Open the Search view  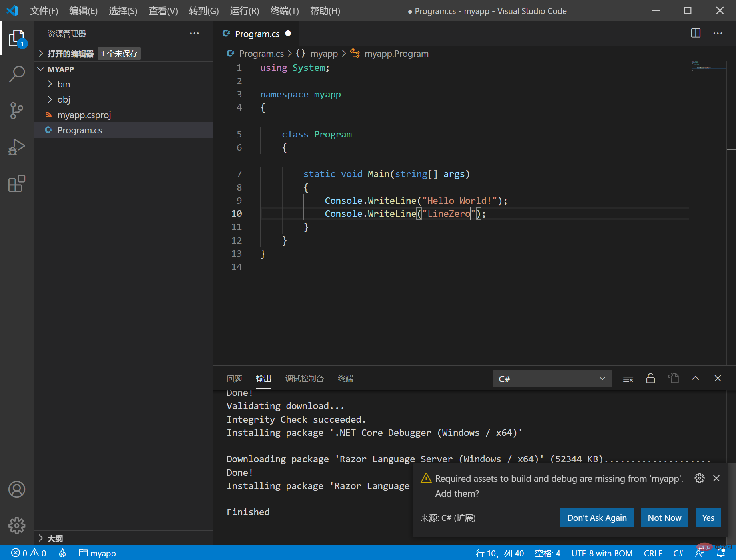pyautogui.click(x=16, y=74)
